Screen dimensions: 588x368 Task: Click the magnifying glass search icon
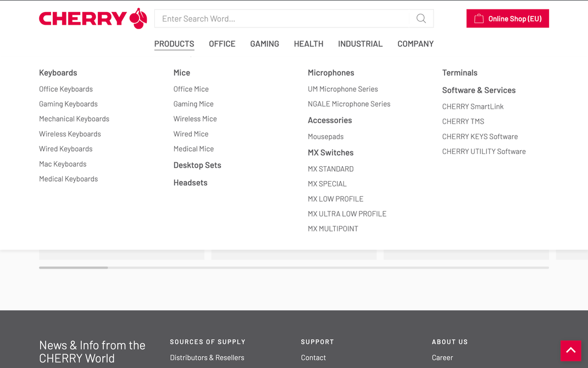421,18
